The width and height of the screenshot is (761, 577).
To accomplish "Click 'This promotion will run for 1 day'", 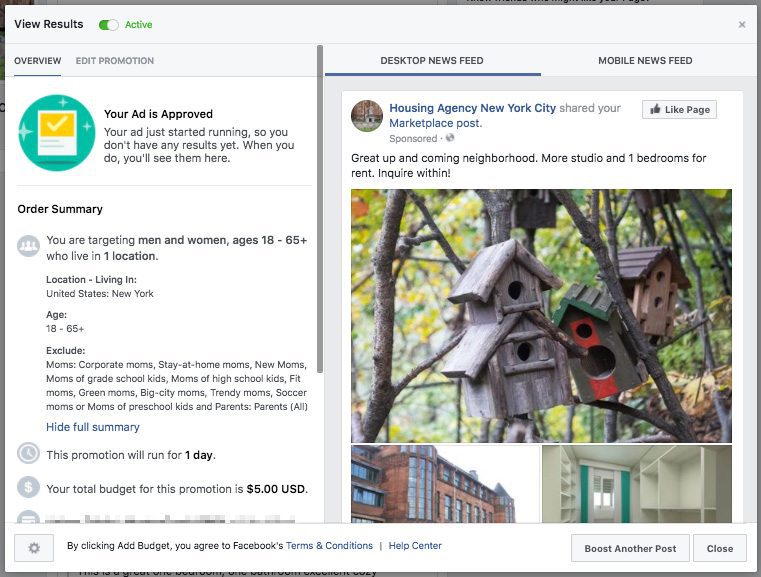I will [131, 455].
